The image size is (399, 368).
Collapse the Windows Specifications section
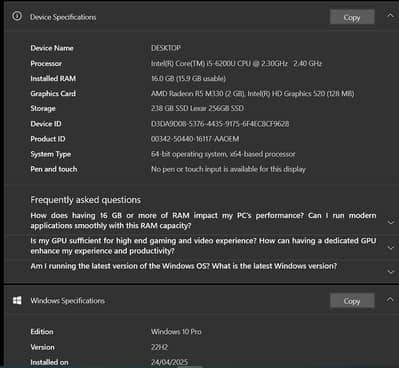[390, 300]
